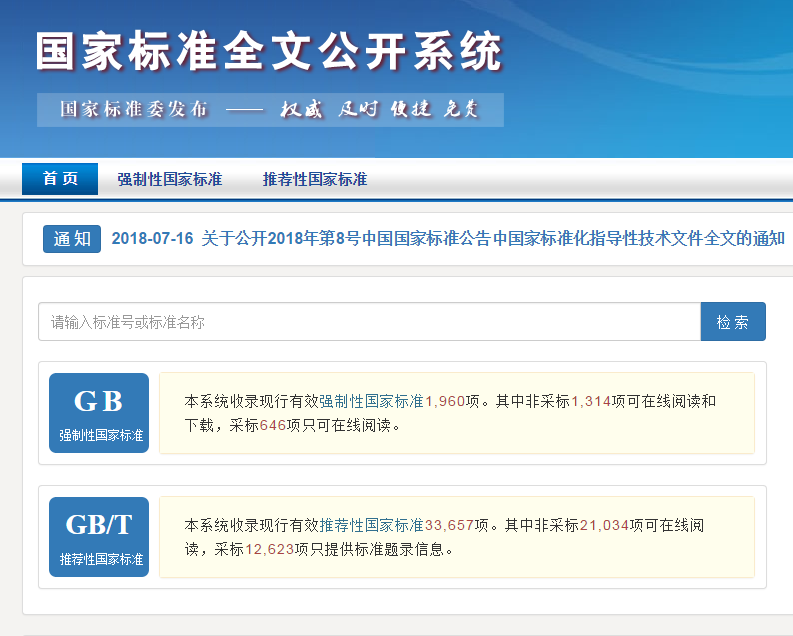The width and height of the screenshot is (793, 636).
Task: Switch to 强制性国家标准 navigation tab
Action: pyautogui.click(x=170, y=179)
